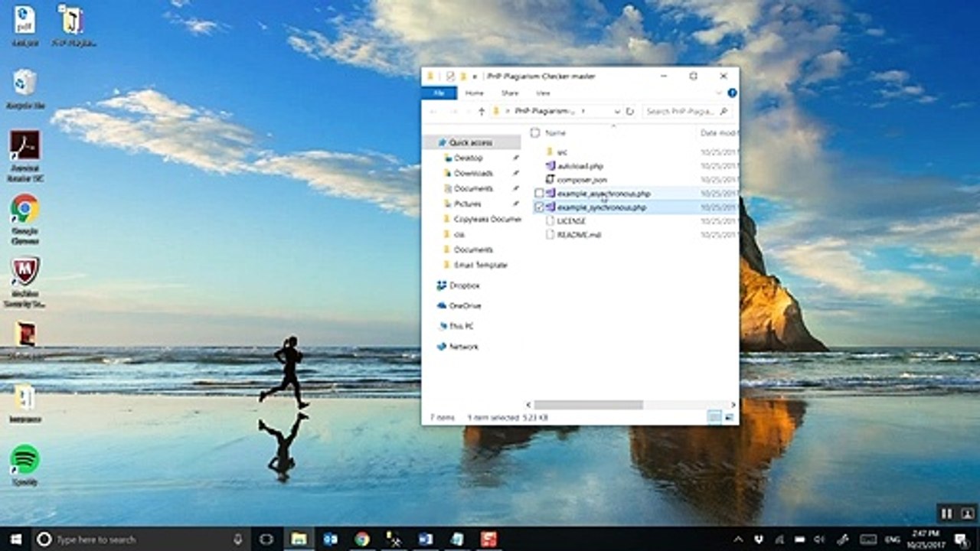Expand the ribbon chevron
The image size is (980, 551).
tap(720, 93)
